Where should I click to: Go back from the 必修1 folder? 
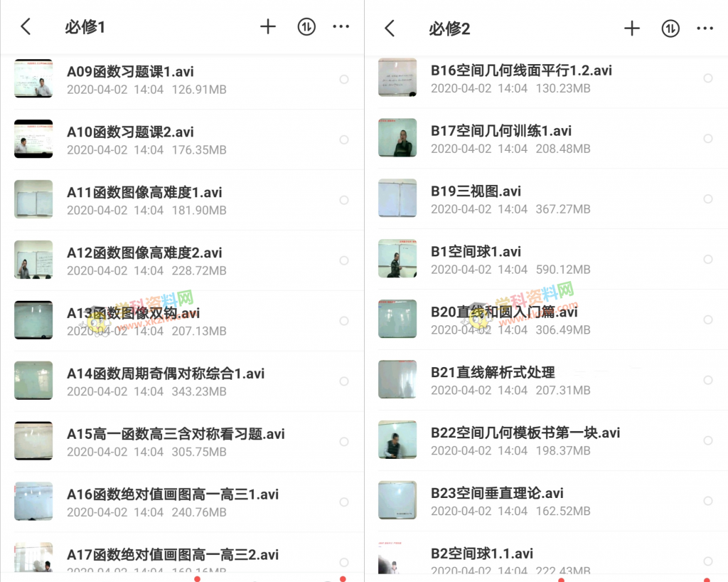point(26,26)
